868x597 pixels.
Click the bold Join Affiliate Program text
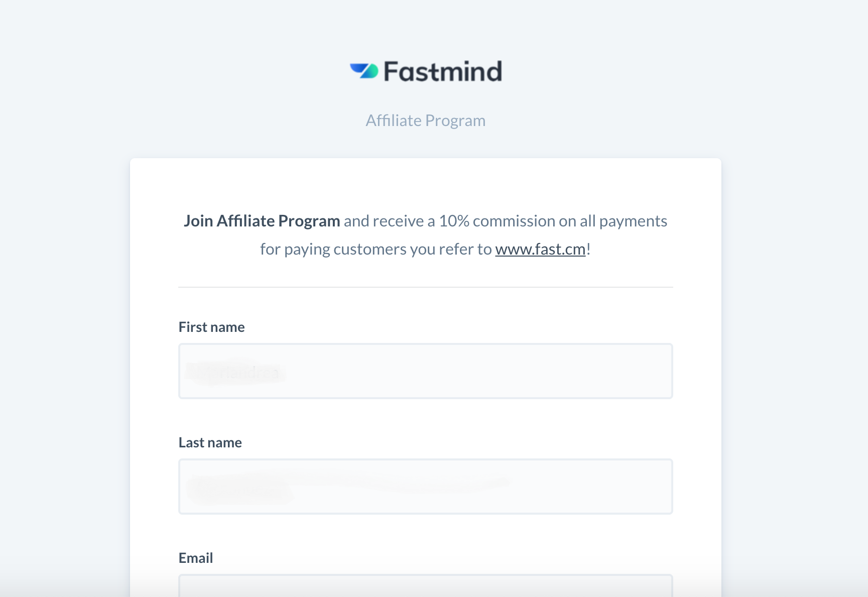(x=262, y=221)
